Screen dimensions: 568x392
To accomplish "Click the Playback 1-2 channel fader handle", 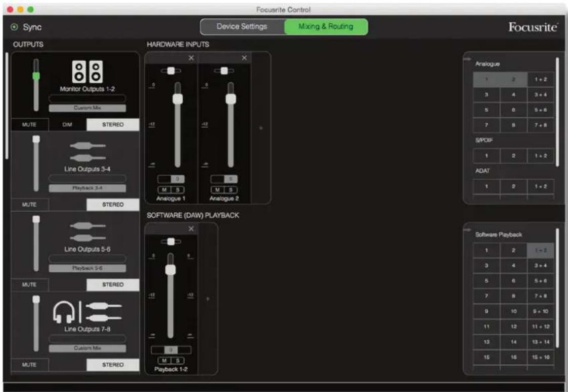I will coord(170,270).
